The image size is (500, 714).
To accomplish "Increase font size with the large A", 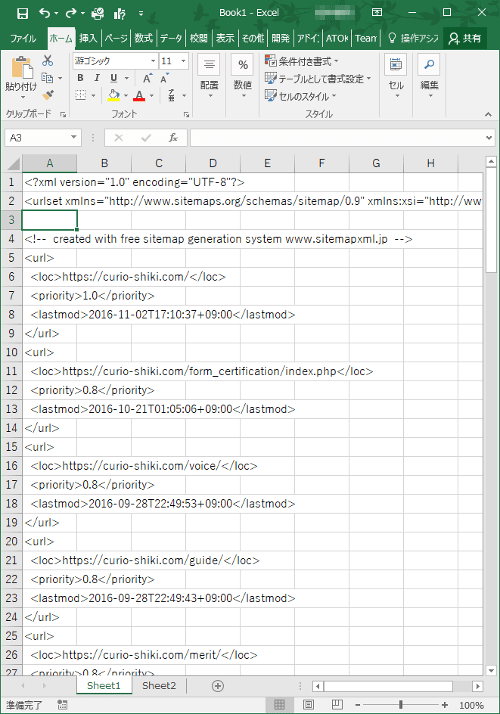I will tap(147, 78).
